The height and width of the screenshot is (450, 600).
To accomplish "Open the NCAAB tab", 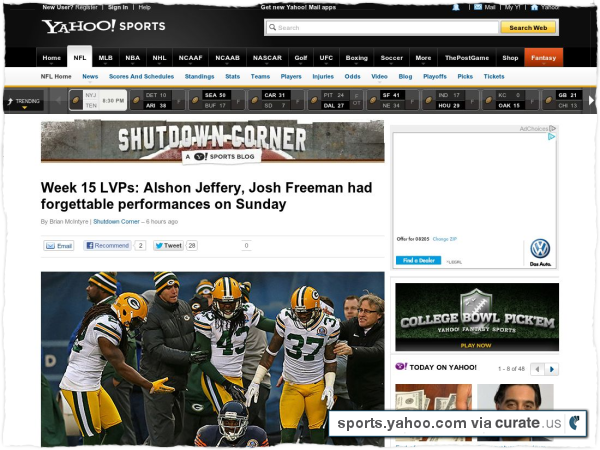I will pyautogui.click(x=228, y=58).
